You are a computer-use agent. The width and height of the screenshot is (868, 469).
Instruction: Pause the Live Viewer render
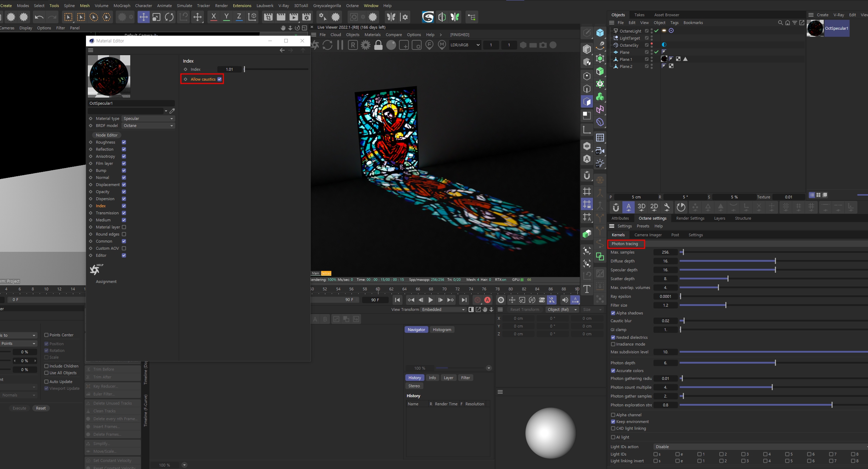340,45
